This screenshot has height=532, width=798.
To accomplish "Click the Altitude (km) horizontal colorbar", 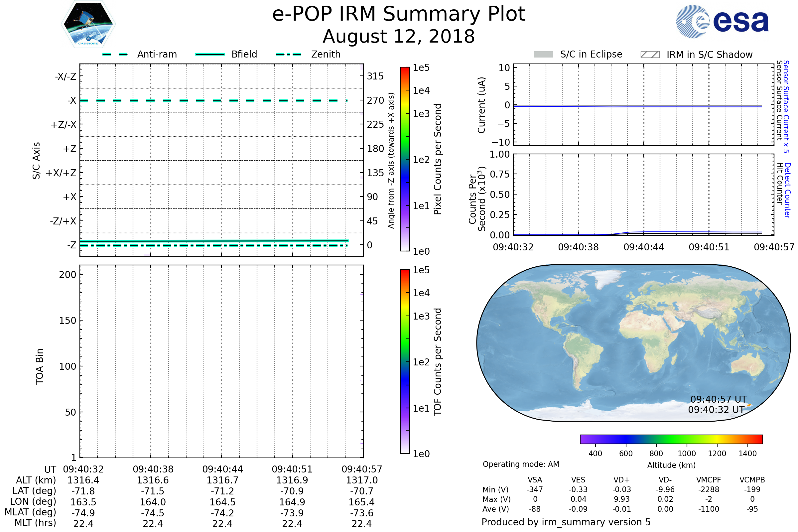I will tap(671, 439).
